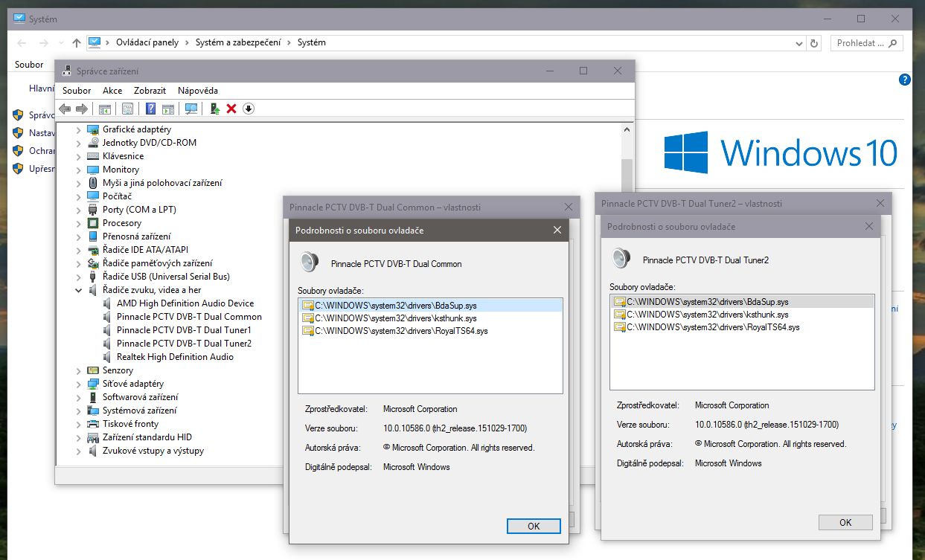
Task: Select the Tiskové fronty category
Action: [130, 424]
